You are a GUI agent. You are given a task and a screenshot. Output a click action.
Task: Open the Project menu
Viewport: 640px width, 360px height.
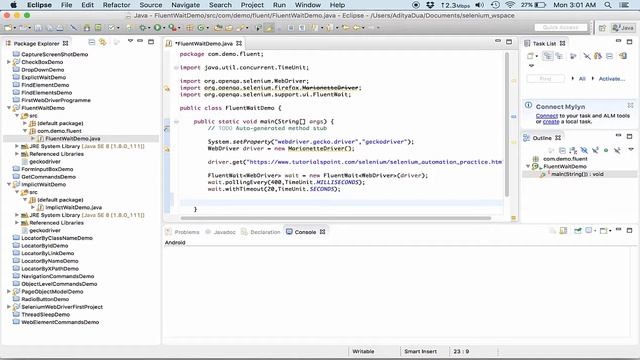point(252,5)
